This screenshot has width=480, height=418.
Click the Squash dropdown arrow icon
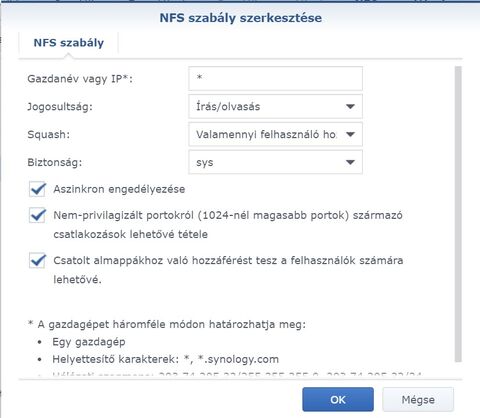click(350, 134)
